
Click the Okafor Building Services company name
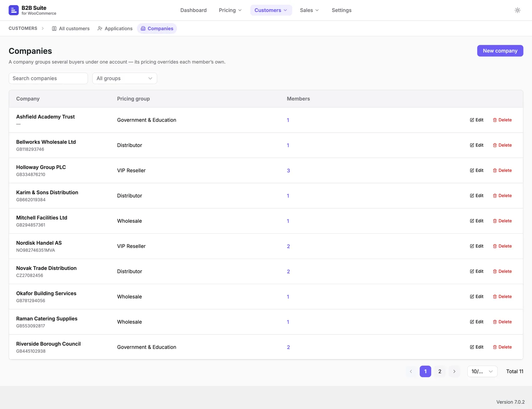tap(46, 293)
